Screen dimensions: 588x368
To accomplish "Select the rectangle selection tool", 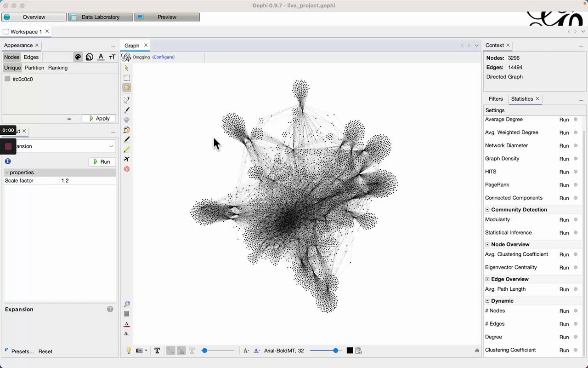I will click(x=127, y=78).
